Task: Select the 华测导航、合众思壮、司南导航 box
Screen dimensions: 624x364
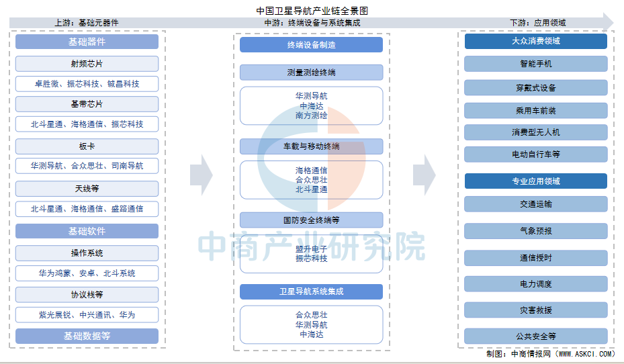Action: [x=87, y=166]
